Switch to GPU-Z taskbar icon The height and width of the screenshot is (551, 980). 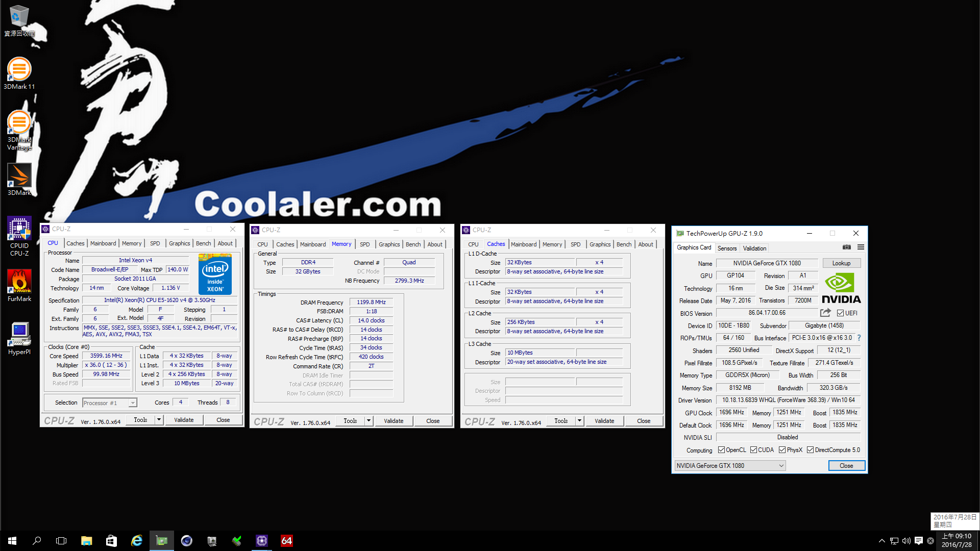tap(161, 541)
